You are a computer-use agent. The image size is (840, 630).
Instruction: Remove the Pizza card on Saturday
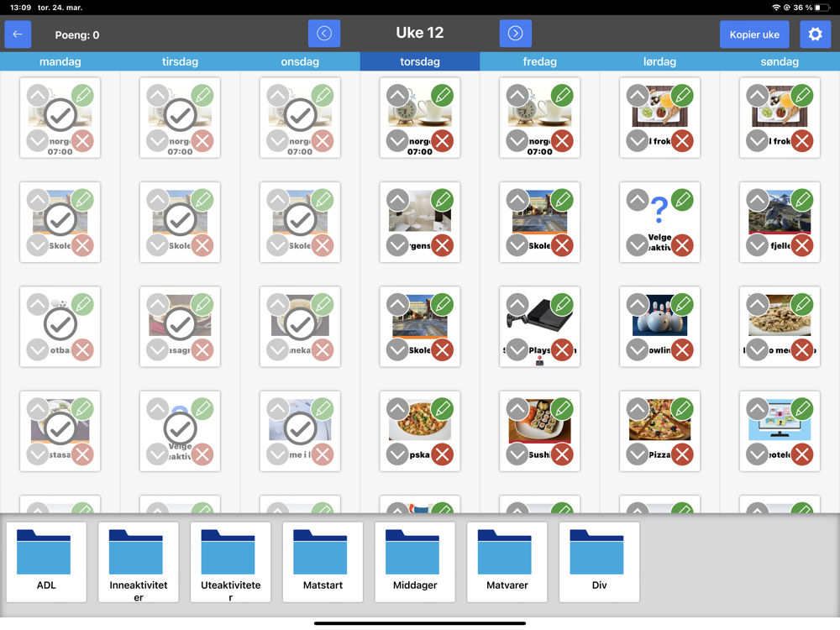click(682, 454)
